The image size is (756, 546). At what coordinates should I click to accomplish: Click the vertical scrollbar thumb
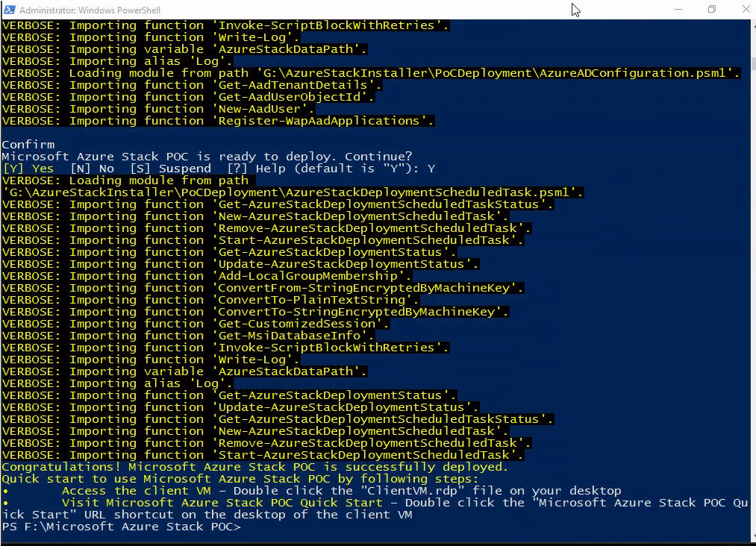(x=752, y=63)
